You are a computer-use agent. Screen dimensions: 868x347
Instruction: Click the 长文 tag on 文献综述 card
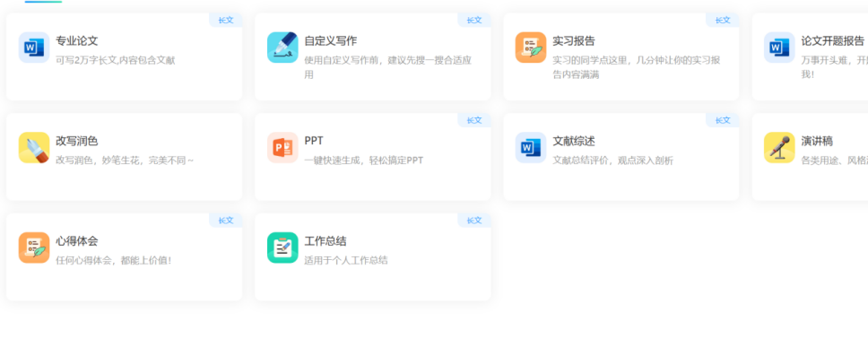point(723,120)
